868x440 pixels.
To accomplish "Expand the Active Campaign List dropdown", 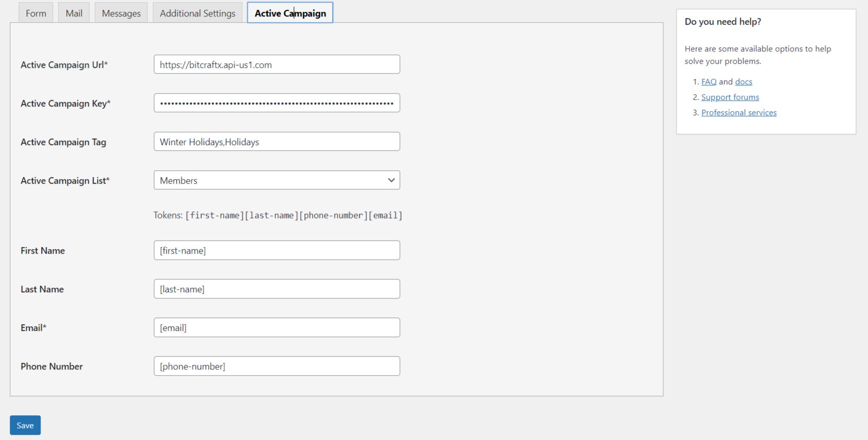I will (277, 180).
